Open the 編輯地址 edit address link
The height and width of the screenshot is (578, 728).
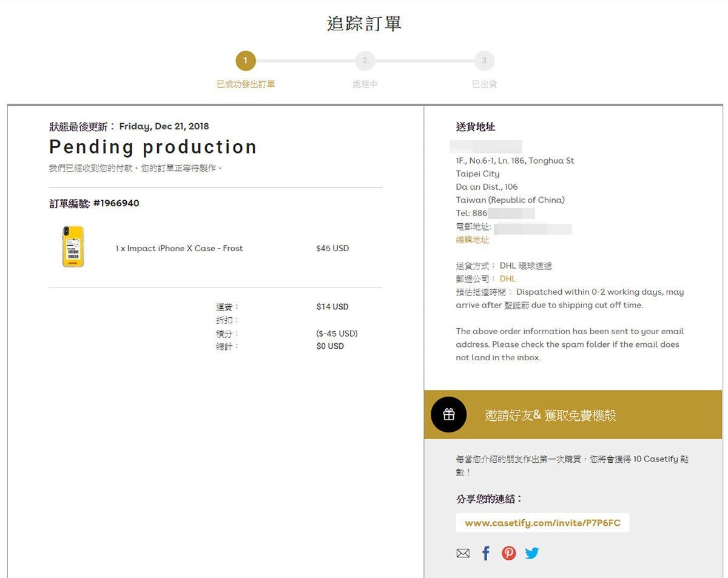coord(473,240)
